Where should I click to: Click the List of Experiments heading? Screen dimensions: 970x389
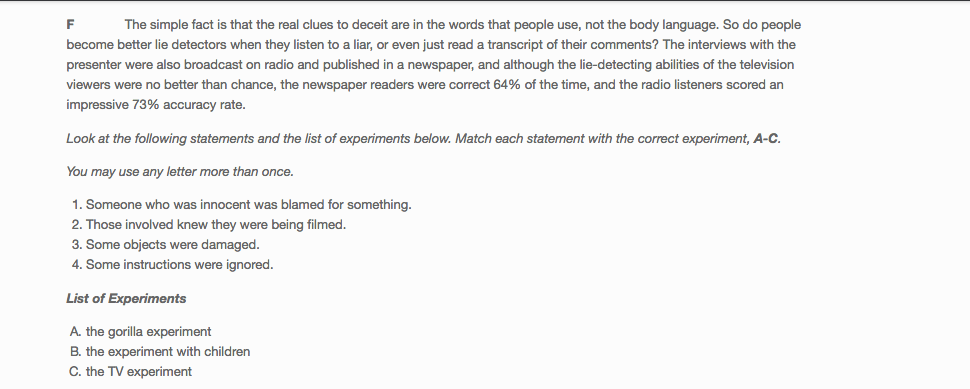coord(126,299)
